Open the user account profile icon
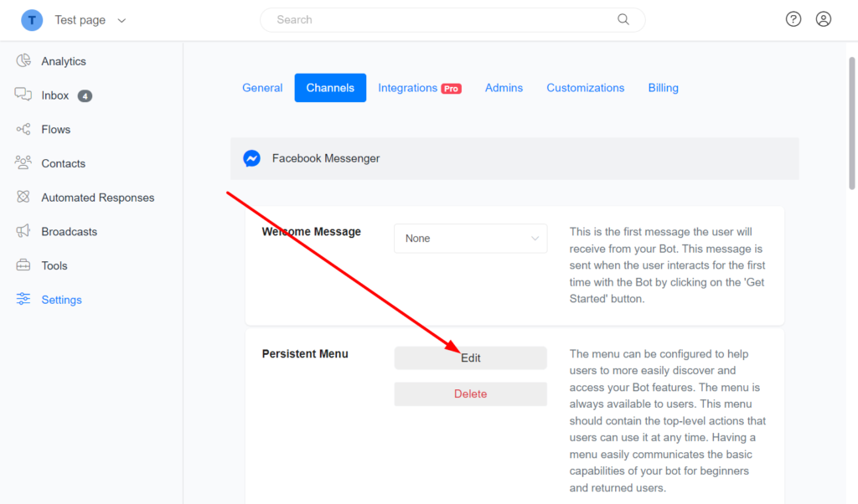 click(824, 19)
